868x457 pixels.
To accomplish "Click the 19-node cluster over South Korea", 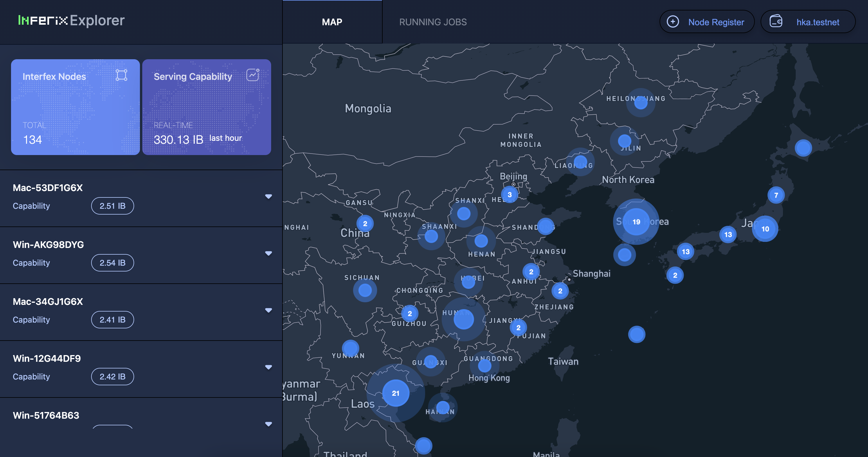I will tap(636, 222).
